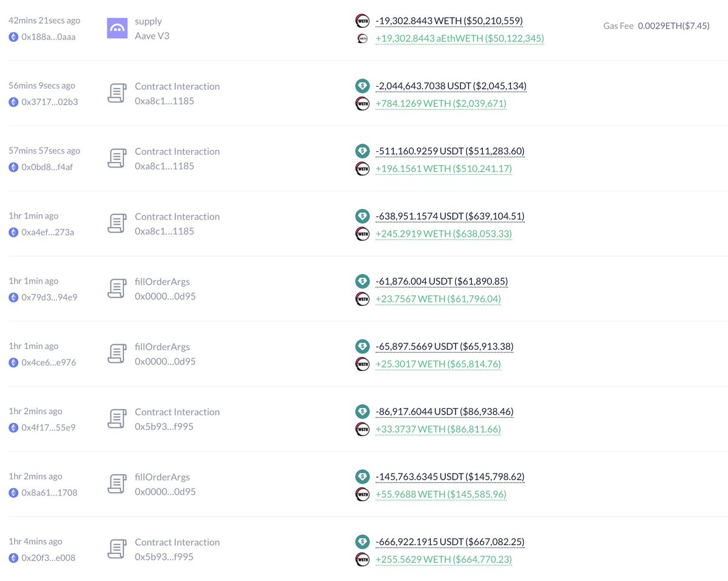Click the contract scroll icon for 0x3717...02b3 row
The height and width of the screenshot is (581, 728).
point(117,93)
